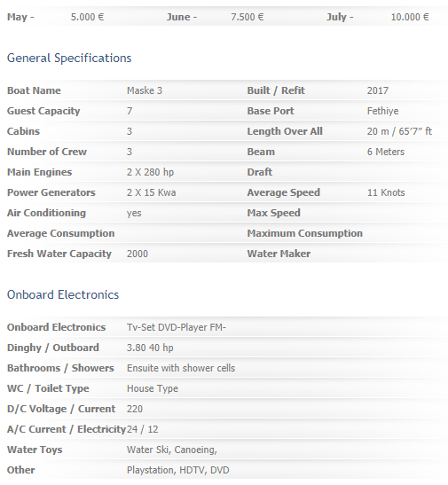Click the June price 7.500 €
This screenshot has height=485, width=448.
(x=248, y=17)
